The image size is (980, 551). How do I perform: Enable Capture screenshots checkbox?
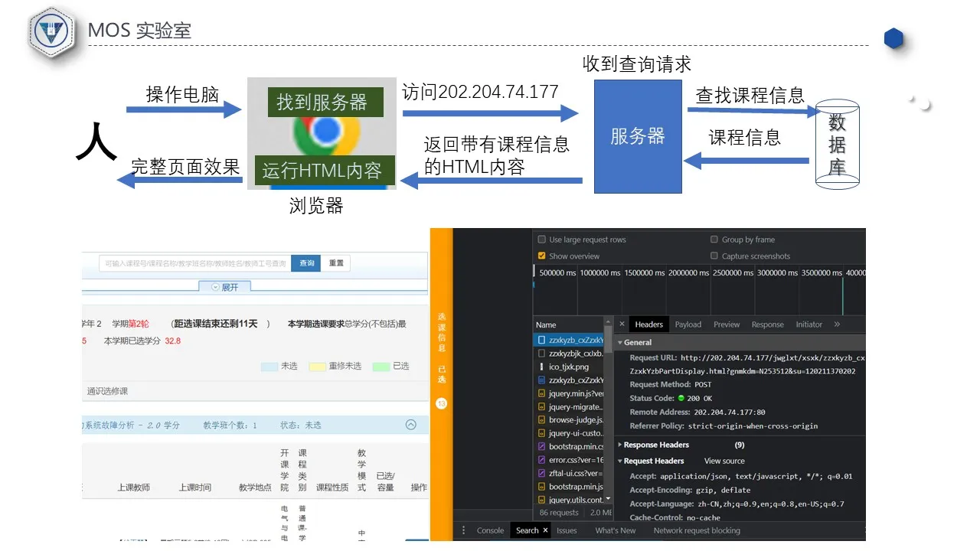point(714,256)
